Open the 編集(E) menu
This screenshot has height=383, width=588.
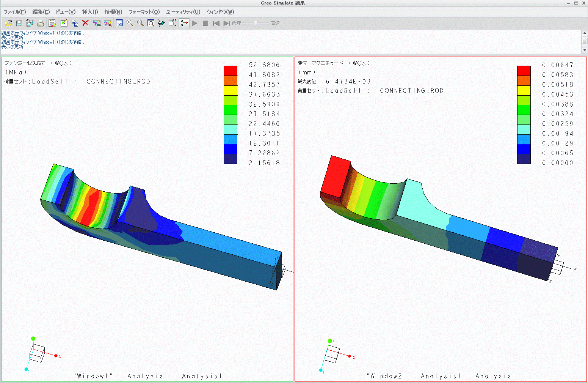[x=41, y=12]
